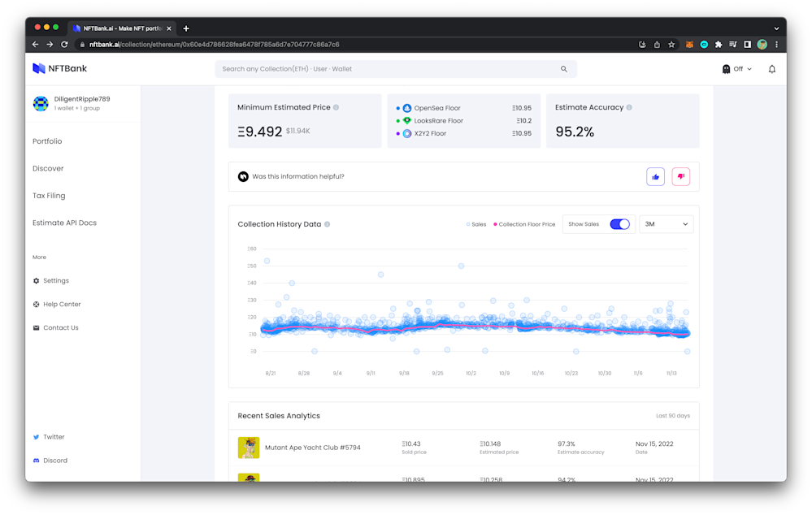Screen dimensions: 812x515
Task: Click the NFTBank logo
Action: click(x=59, y=68)
